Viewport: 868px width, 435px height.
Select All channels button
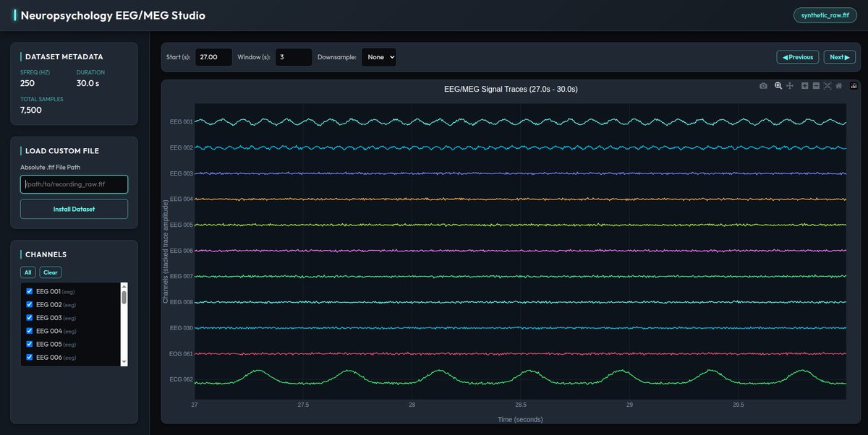tap(28, 272)
